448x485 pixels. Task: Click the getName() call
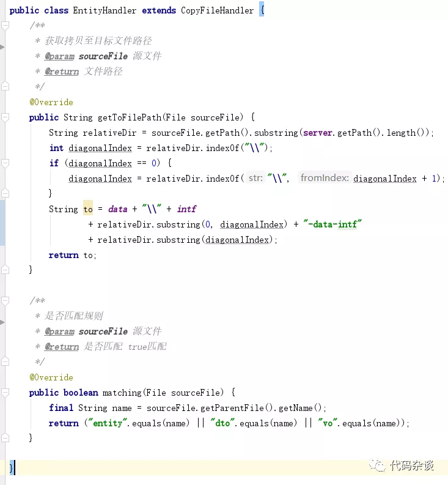300,408
